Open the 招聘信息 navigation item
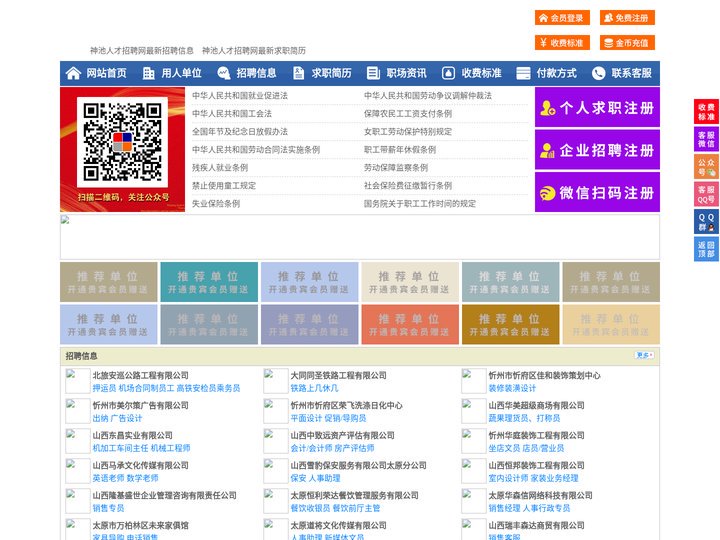The height and width of the screenshot is (540, 720). (x=256, y=73)
